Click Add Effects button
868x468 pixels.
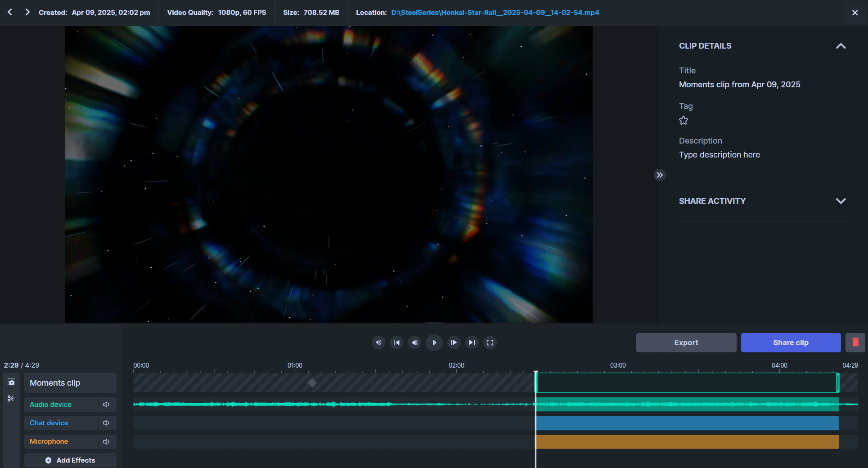click(x=70, y=460)
